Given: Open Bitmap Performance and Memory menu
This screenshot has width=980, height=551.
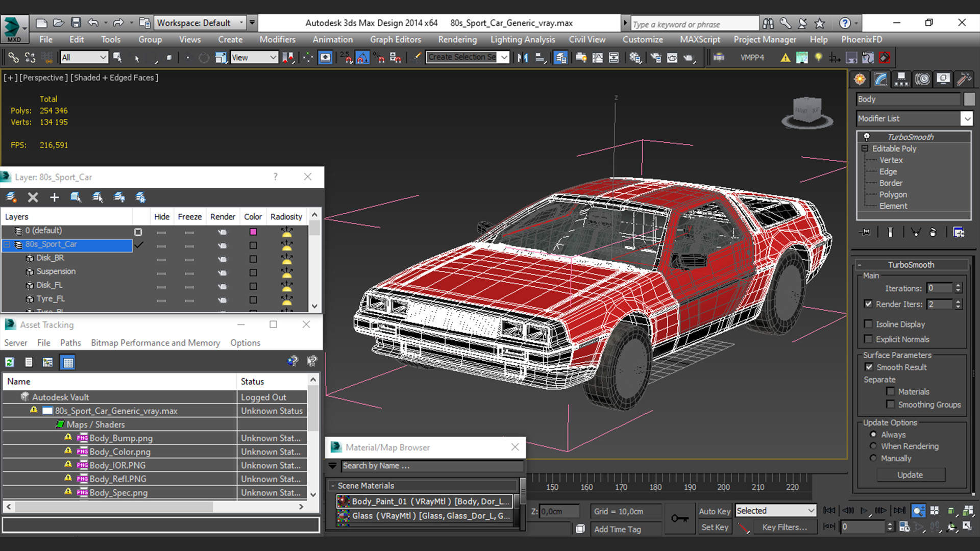Looking at the screenshot, I should (156, 343).
